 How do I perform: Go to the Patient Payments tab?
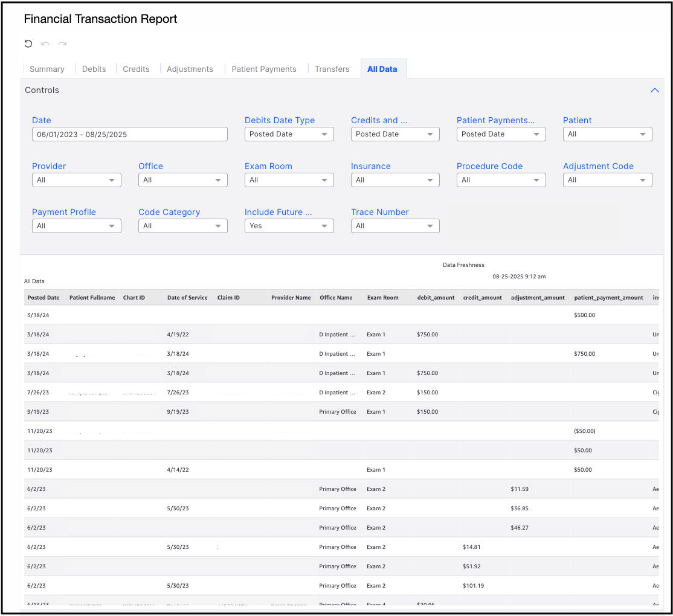coord(264,69)
